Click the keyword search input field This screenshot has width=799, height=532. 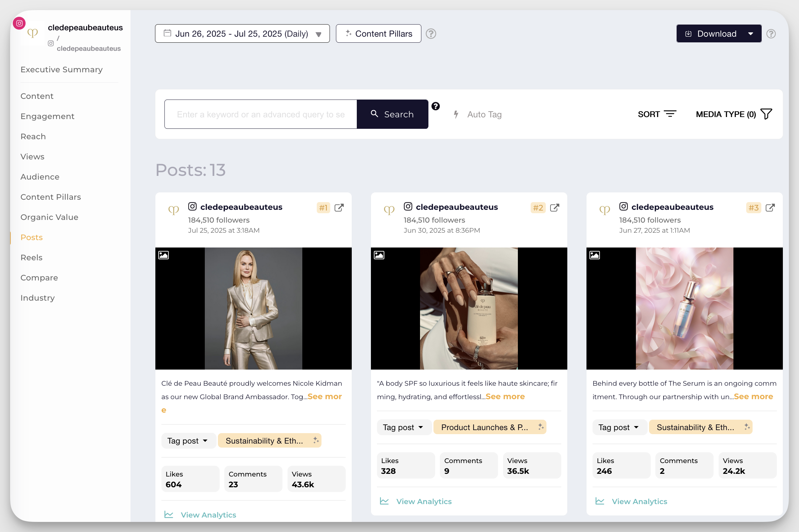pyautogui.click(x=261, y=114)
